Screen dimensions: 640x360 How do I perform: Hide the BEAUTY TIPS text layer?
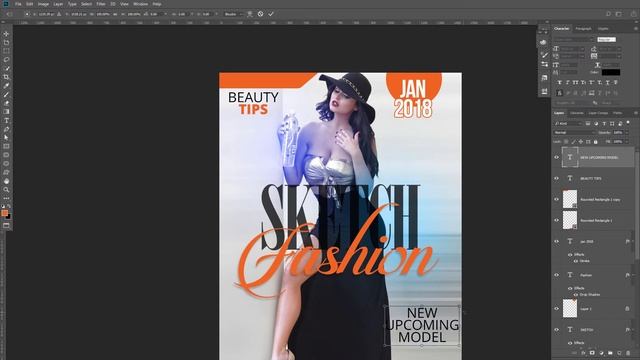coord(556,178)
